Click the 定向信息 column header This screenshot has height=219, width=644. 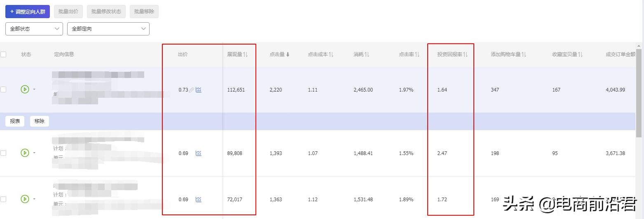(x=64, y=54)
